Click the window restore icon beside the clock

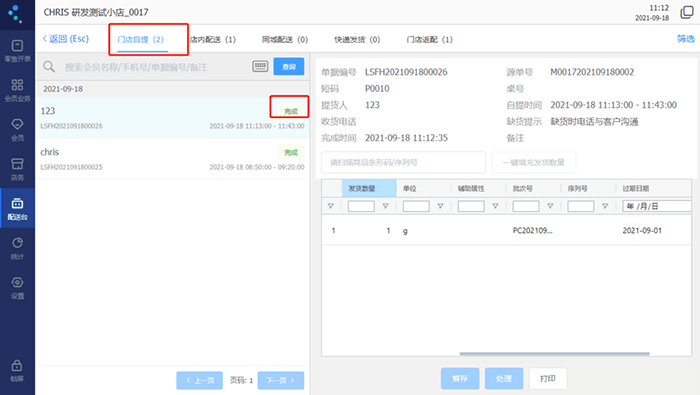687,12
